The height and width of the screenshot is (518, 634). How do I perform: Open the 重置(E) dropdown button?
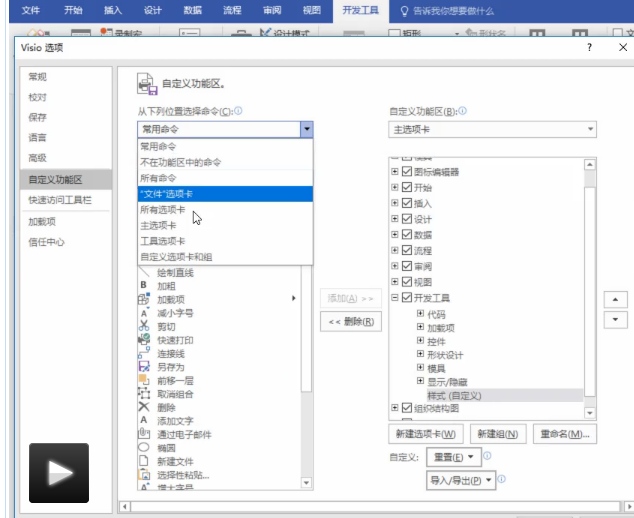454,457
